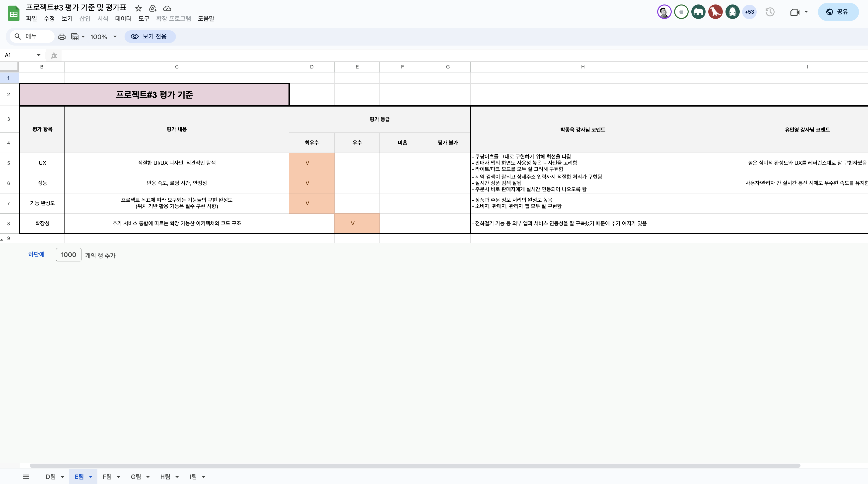Check cloud document status icon

point(167,8)
